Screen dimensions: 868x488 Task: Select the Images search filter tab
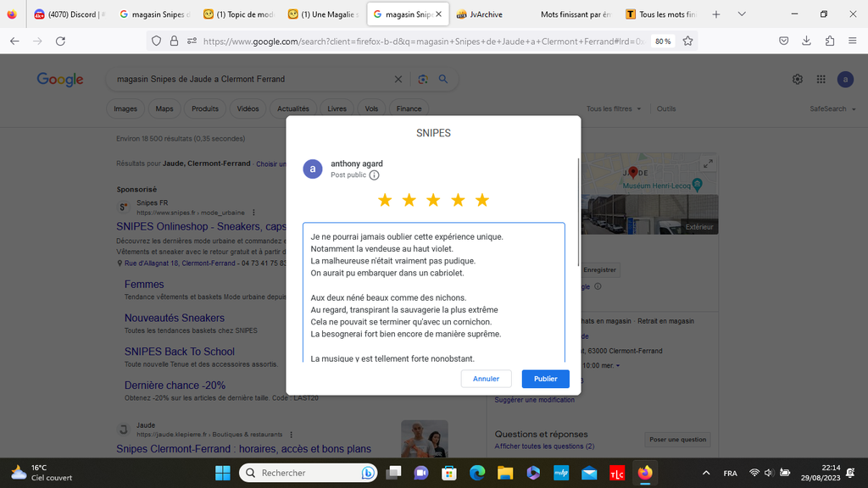(125, 108)
